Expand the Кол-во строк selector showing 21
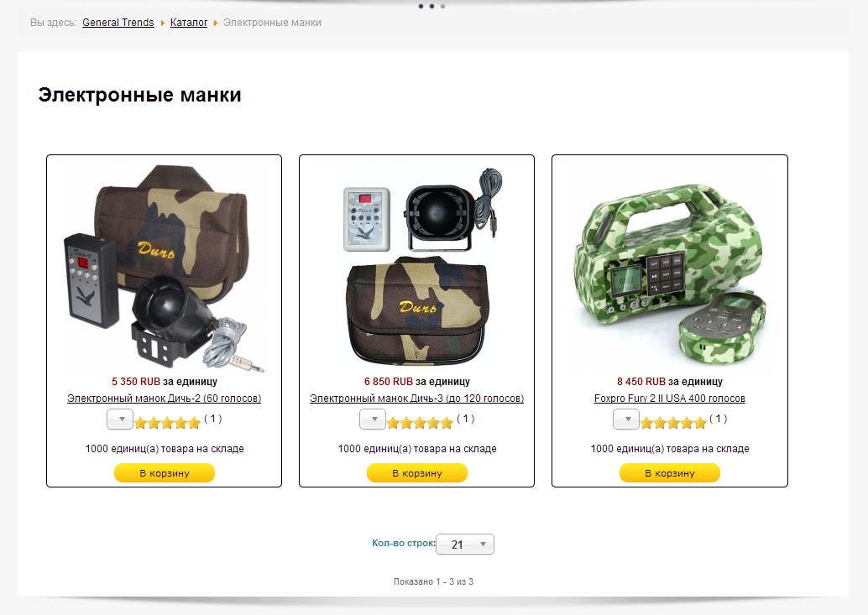Viewport: 868px width, 615px height. click(x=465, y=545)
